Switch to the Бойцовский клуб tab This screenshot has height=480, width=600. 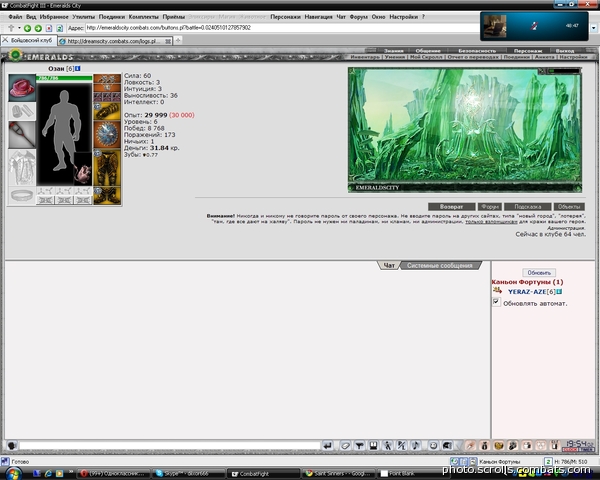[x=29, y=40]
